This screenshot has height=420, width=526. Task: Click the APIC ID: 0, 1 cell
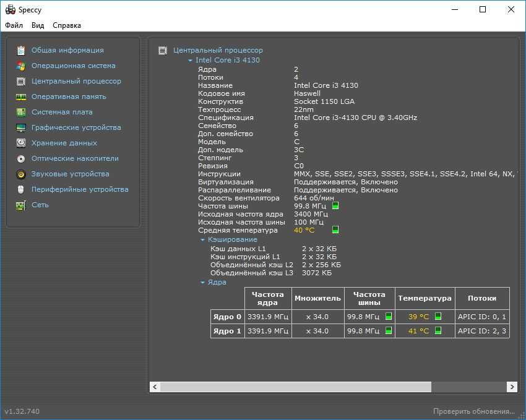(481, 317)
